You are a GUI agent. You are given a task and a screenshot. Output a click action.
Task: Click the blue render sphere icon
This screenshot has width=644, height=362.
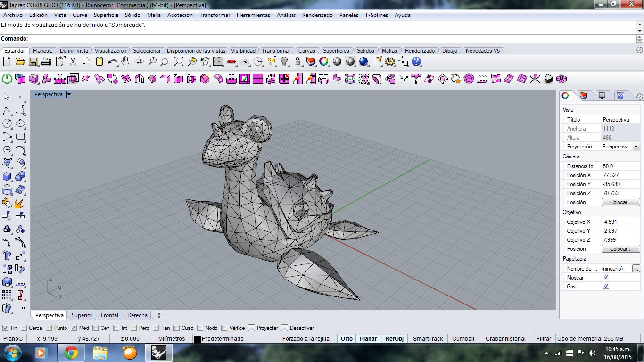[363, 61]
